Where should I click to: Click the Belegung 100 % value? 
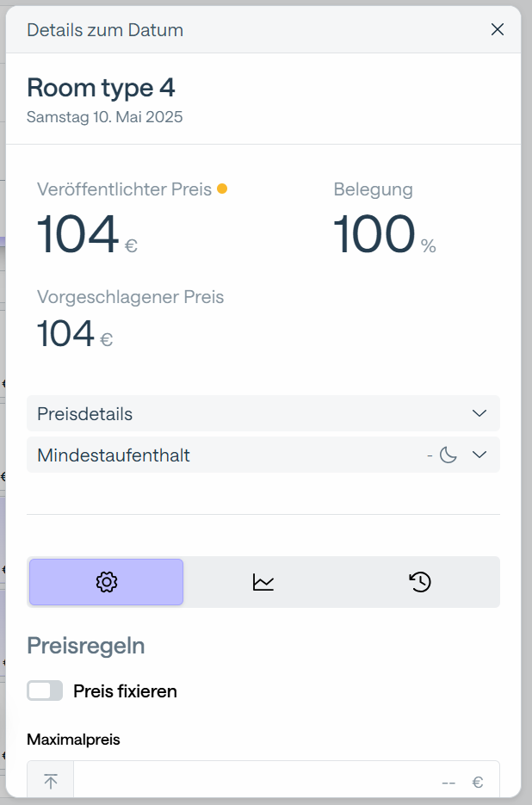click(x=384, y=234)
